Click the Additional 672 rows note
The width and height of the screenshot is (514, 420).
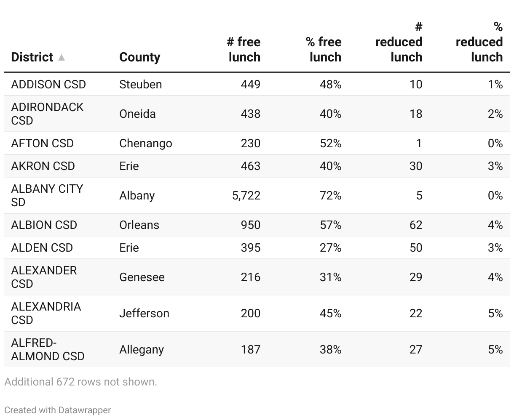(80, 382)
